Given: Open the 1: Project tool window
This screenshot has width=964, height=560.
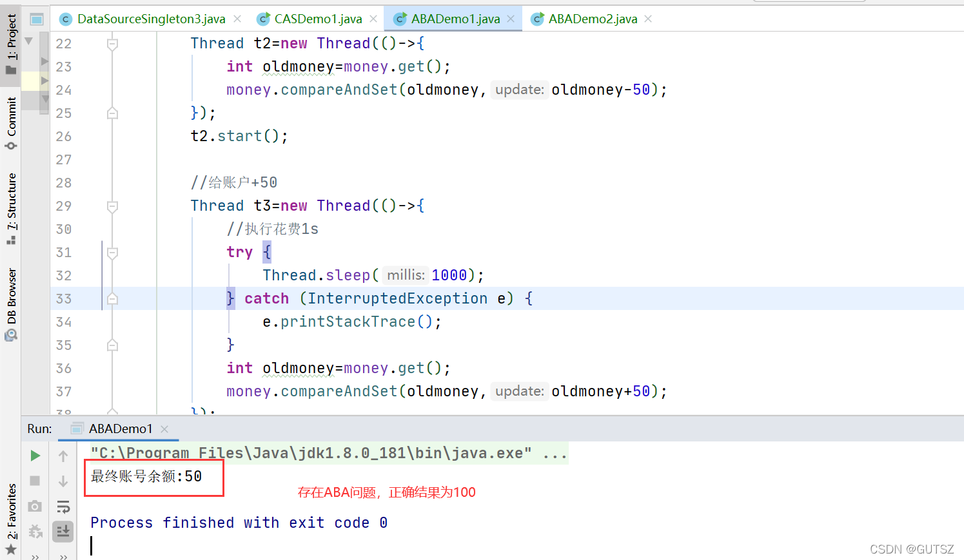Looking at the screenshot, I should 11,44.
